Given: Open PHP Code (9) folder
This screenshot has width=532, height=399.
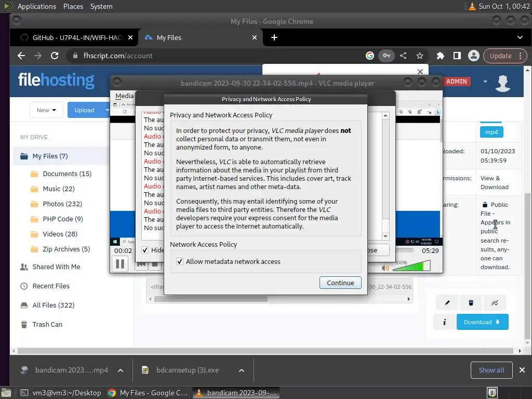Looking at the screenshot, I should click(x=63, y=219).
